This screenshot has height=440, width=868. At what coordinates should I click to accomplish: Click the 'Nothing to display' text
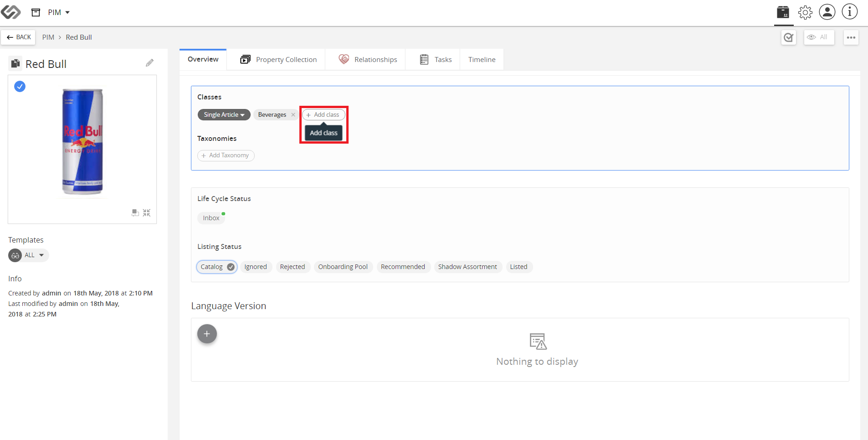coord(537,362)
